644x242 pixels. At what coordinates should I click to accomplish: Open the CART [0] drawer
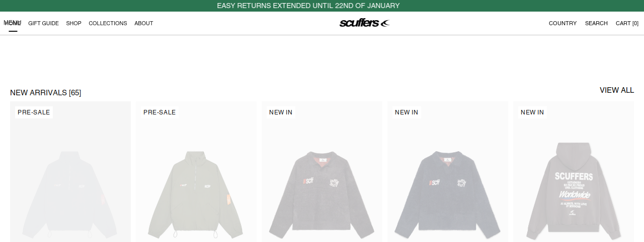[627, 23]
